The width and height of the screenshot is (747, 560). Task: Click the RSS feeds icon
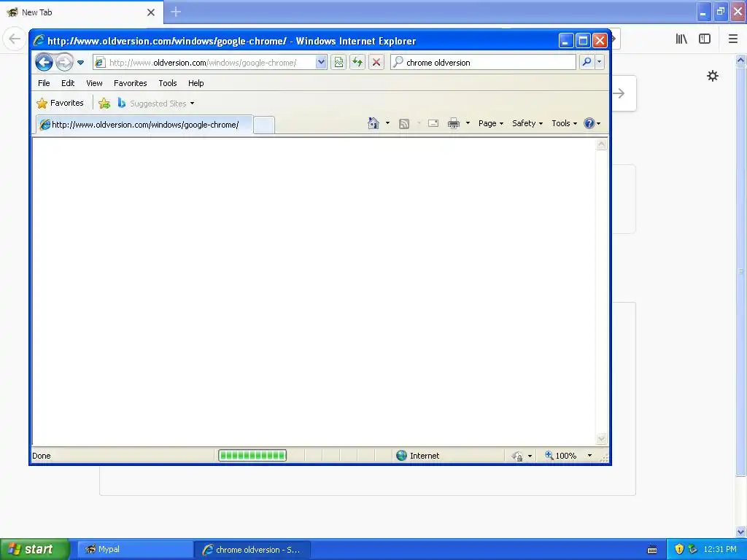[404, 124]
